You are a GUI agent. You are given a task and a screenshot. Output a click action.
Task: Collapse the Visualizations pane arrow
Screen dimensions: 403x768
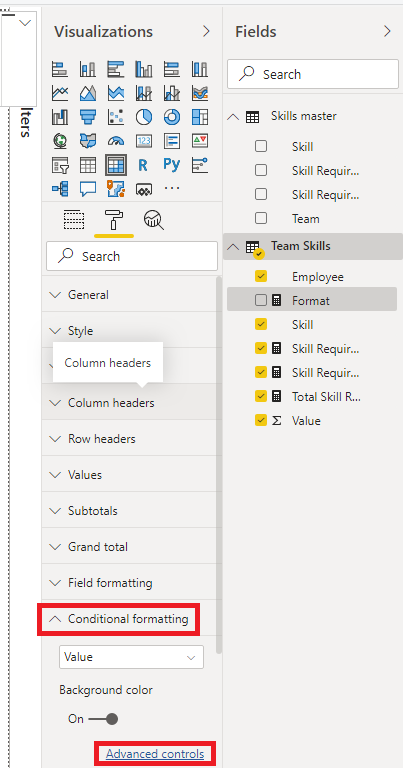[206, 31]
